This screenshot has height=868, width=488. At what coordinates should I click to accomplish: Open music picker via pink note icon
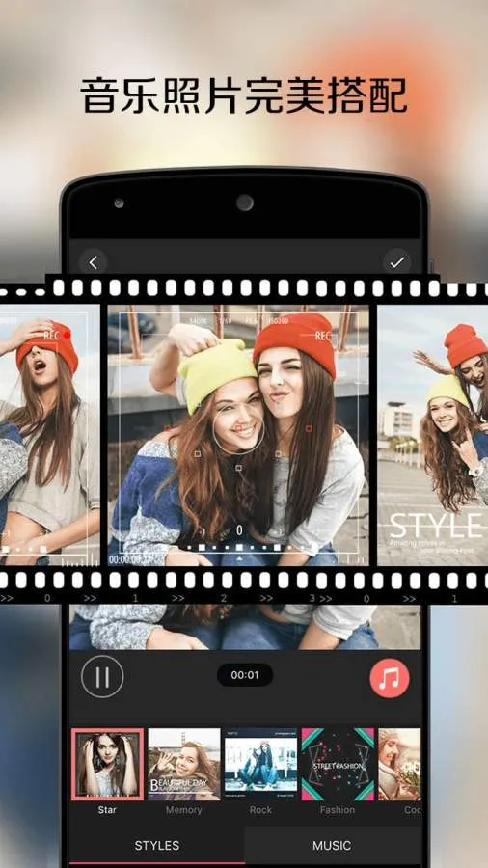[x=390, y=678]
